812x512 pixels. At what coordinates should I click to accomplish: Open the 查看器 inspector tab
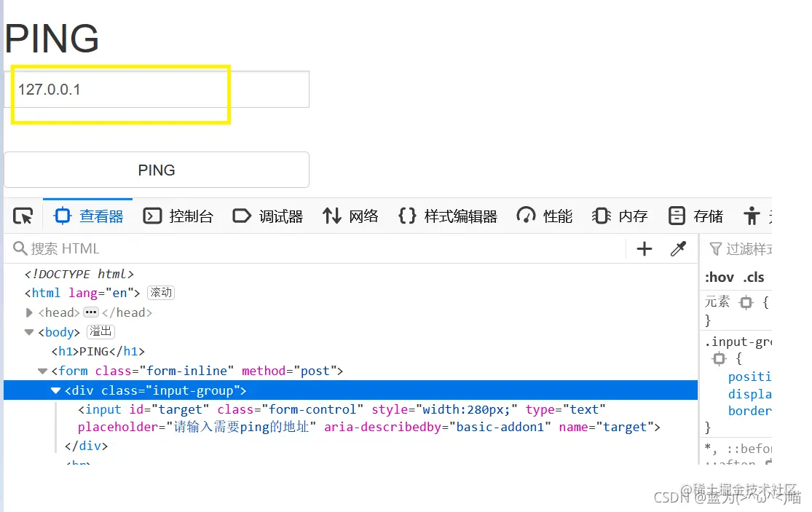(x=88, y=216)
